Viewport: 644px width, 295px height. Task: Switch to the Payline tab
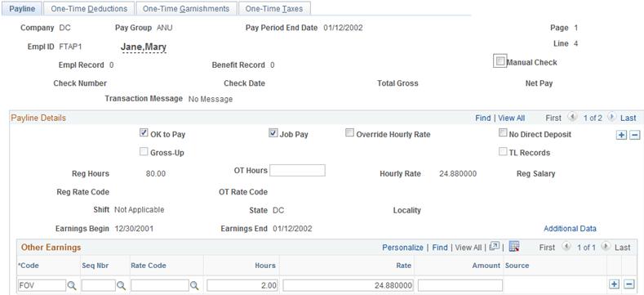point(22,9)
